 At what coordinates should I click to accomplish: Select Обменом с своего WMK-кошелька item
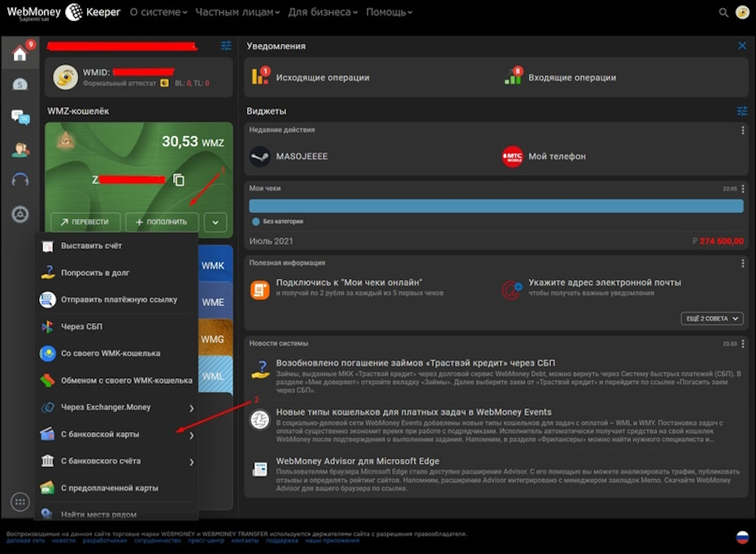pyautogui.click(x=117, y=380)
